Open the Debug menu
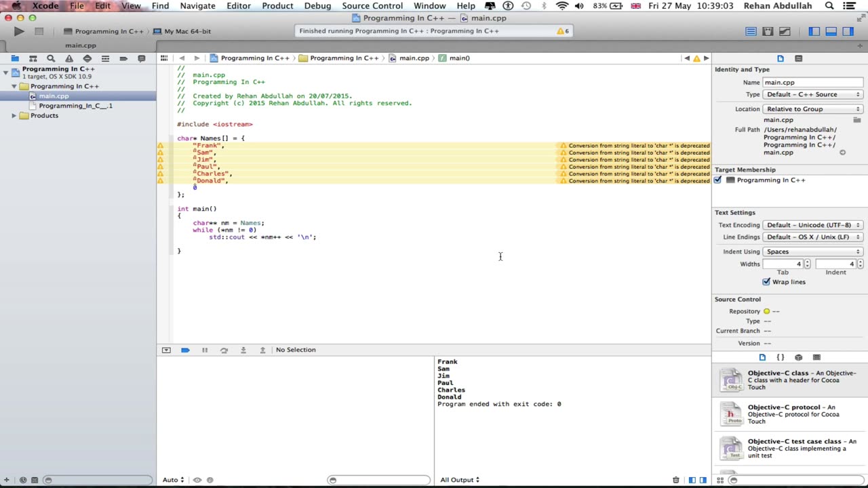868x488 pixels. point(317,6)
